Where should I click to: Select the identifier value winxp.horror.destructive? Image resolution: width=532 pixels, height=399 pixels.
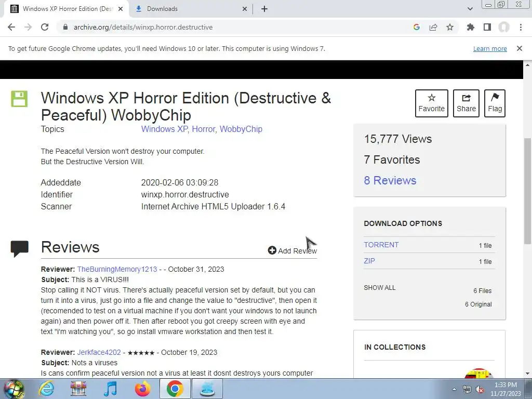(185, 194)
